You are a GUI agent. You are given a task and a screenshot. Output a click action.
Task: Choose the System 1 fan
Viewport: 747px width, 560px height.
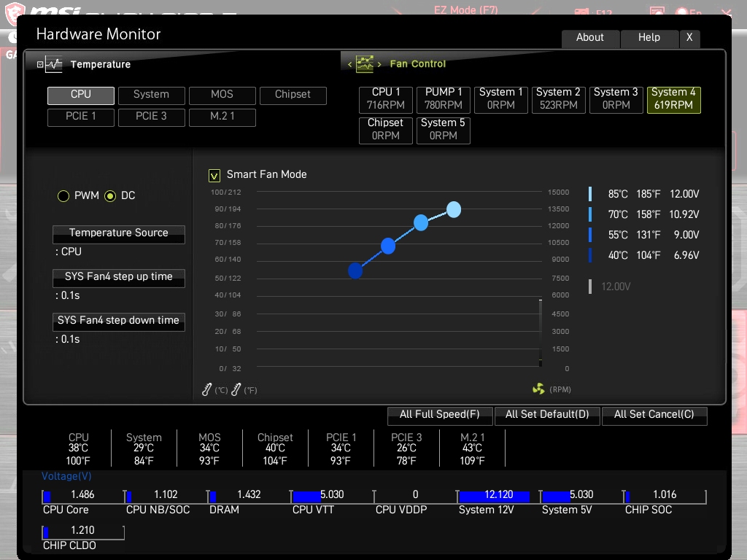(500, 99)
